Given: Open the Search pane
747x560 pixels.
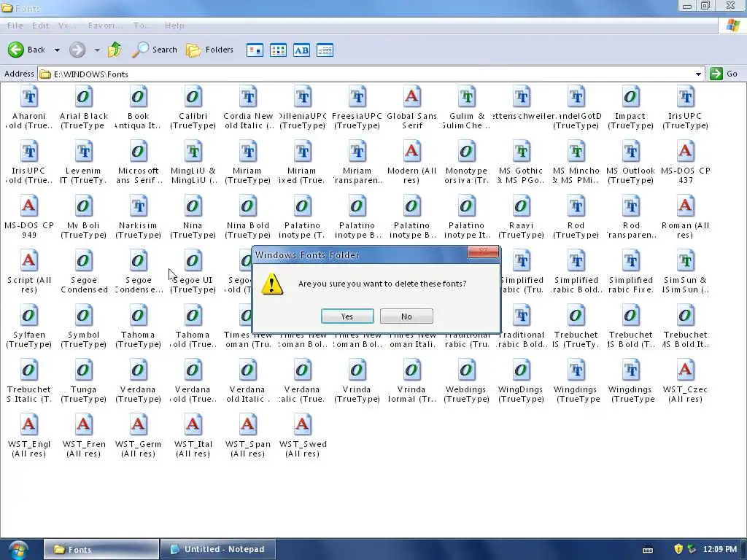Looking at the screenshot, I should [155, 50].
